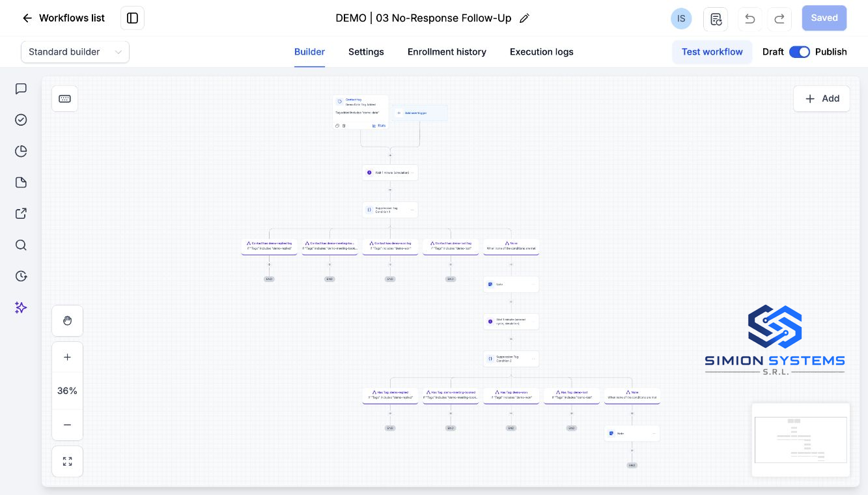Open the Suppression Tag Condition 1 three-dot menu
The height and width of the screenshot is (495, 868).
(412, 210)
